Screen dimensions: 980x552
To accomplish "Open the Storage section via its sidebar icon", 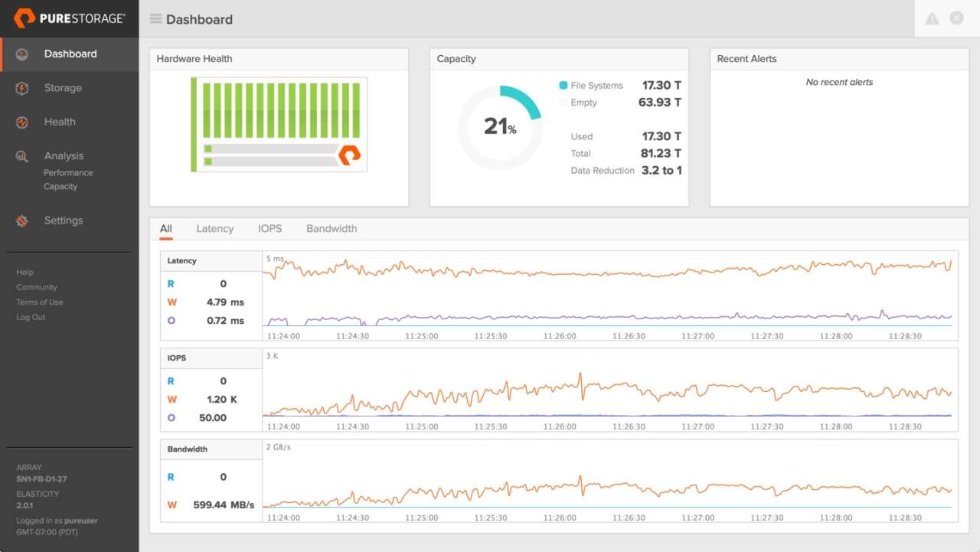I will 21,87.
